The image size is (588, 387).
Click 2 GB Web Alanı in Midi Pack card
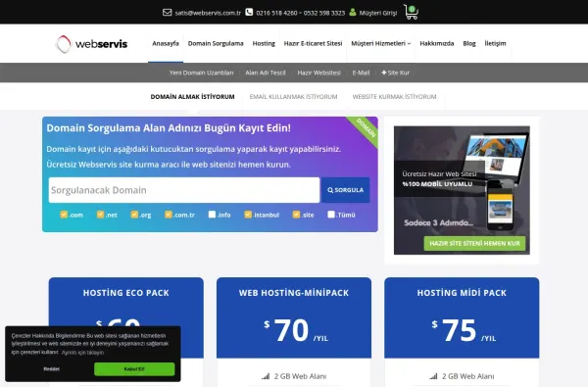pyautogui.click(x=468, y=376)
